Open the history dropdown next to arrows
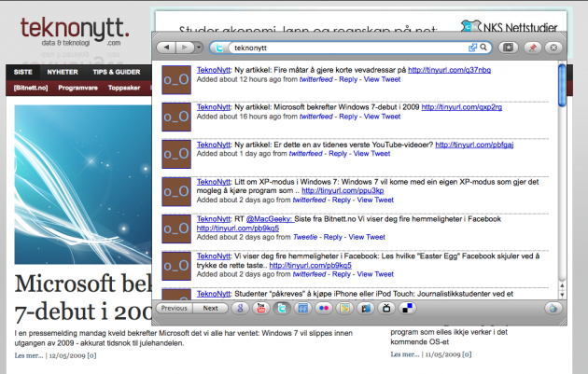 pos(199,48)
